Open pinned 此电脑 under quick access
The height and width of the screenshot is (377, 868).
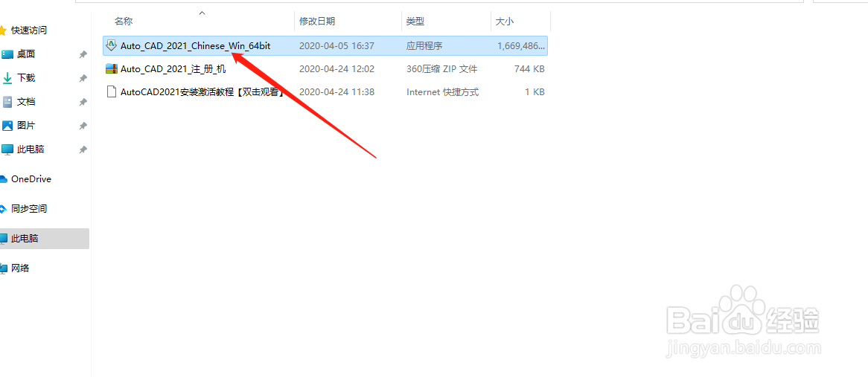coord(31,149)
